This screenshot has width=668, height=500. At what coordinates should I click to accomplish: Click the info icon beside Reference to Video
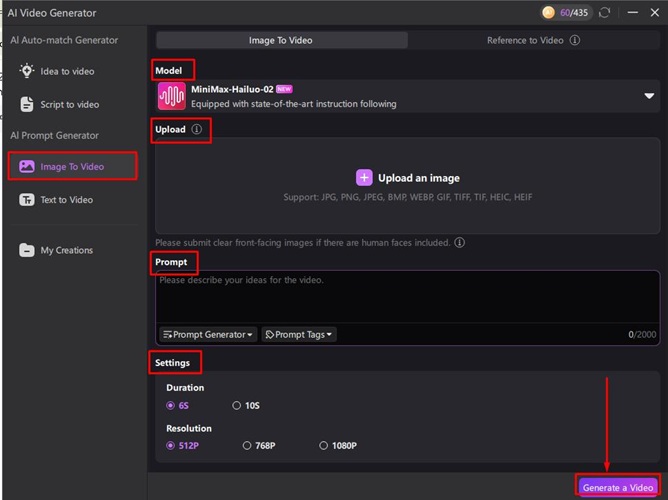(575, 41)
